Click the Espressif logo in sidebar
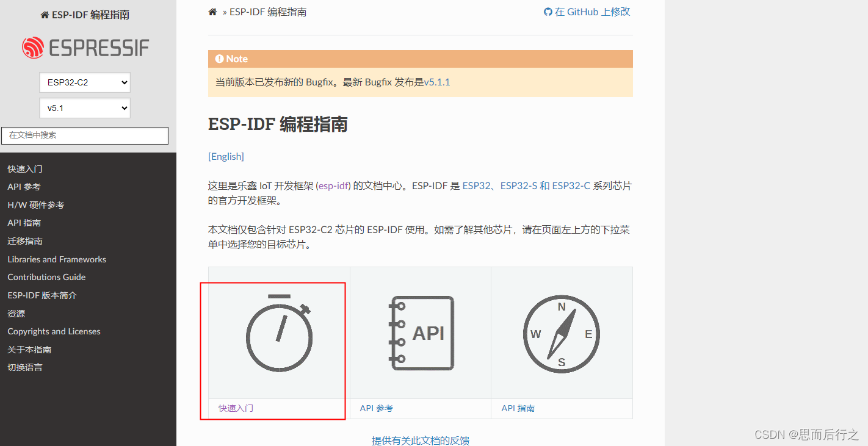Image resolution: width=868 pixels, height=446 pixels. click(x=85, y=48)
